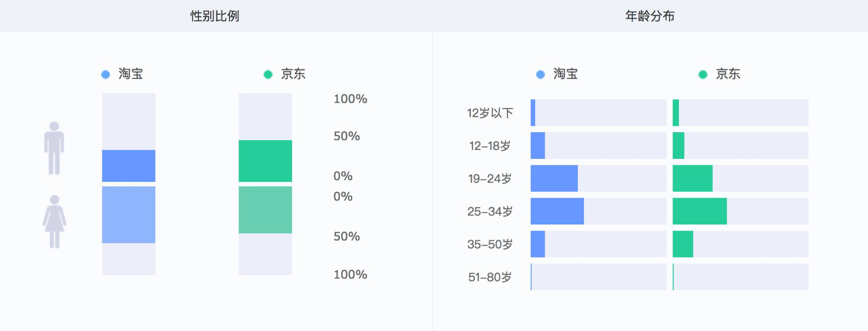This screenshot has height=331, width=868.
Task: Click the 京东 legend label in 年龄分布
Action: tap(728, 74)
